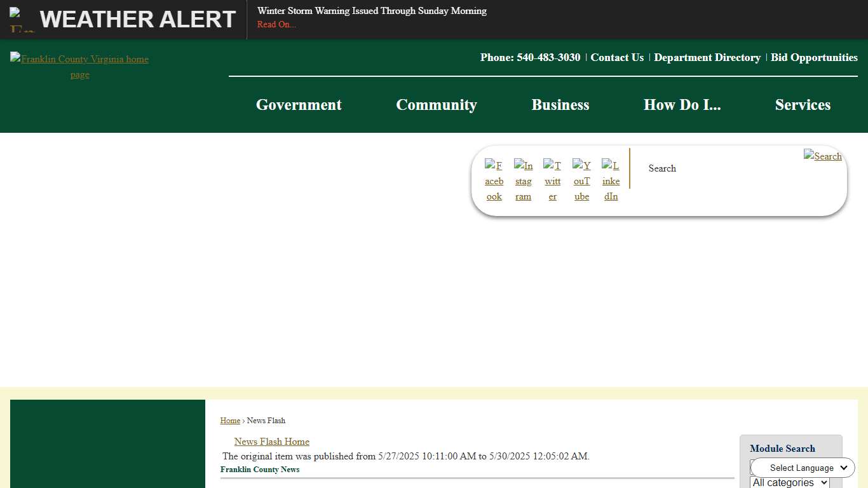
Task: Open the Government menu
Action: pos(299,105)
